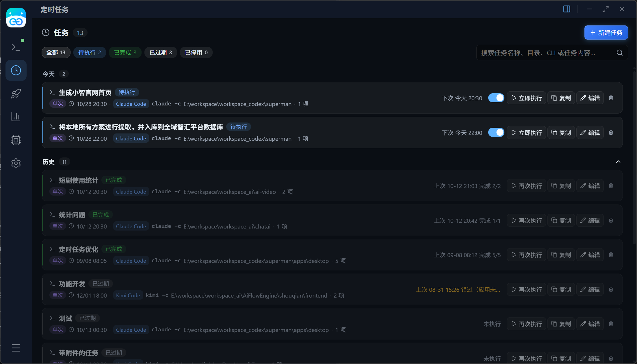Delete the 短剧使用统计 task
The height and width of the screenshot is (364, 637).
(611, 186)
